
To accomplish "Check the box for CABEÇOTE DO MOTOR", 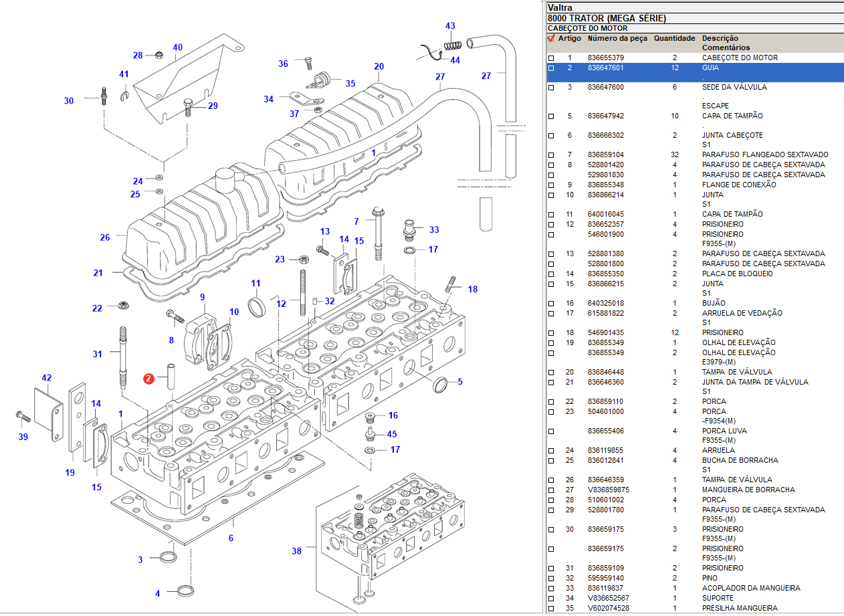I will [x=551, y=58].
